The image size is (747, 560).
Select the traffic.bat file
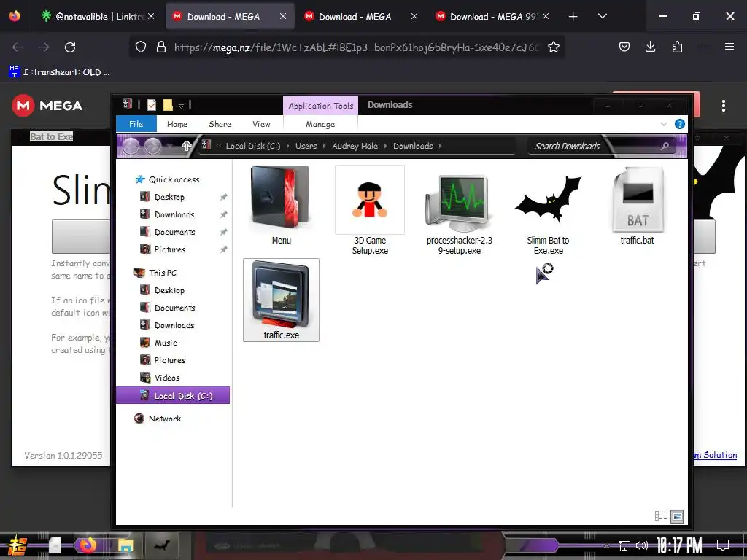[x=637, y=206]
